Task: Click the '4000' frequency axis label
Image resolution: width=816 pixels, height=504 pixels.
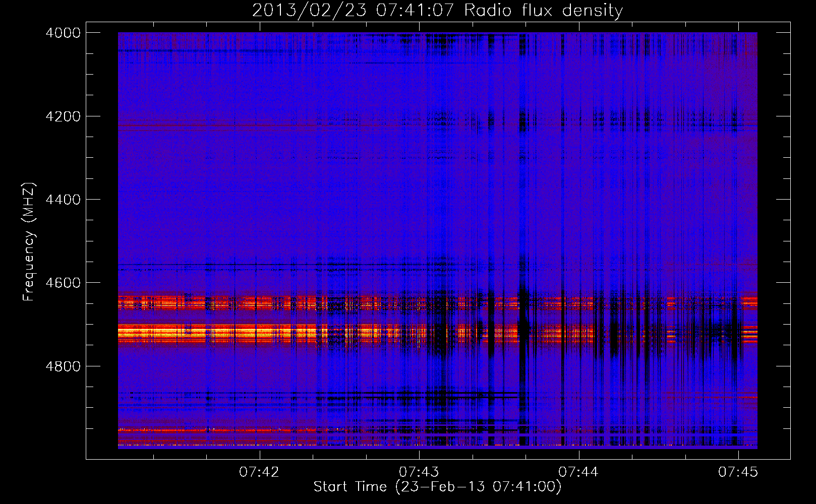Action: coord(63,33)
